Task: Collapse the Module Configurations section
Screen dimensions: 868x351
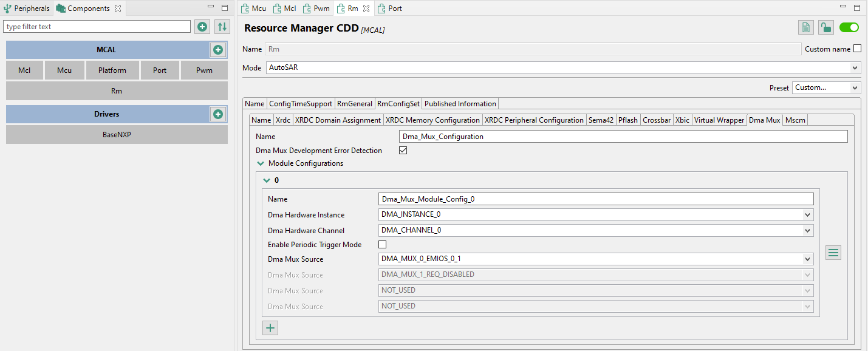Action: (261, 163)
